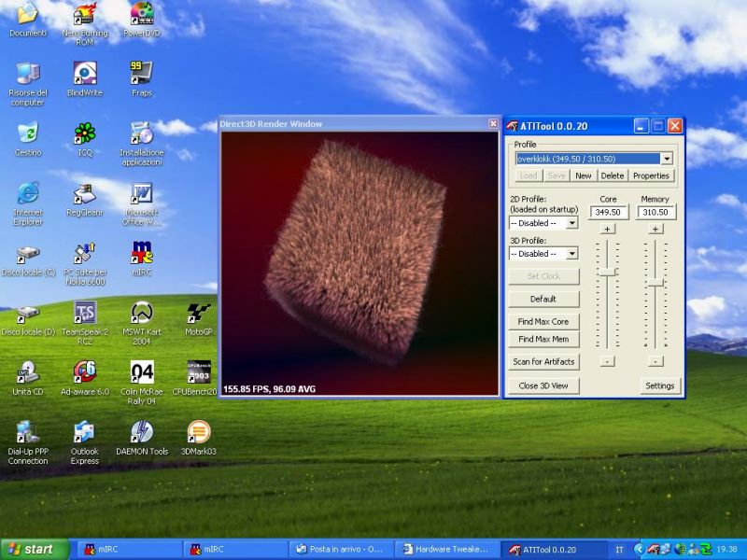This screenshot has width=747, height=560.
Task: Open Disco locale (C) drive
Action: [x=28, y=260]
